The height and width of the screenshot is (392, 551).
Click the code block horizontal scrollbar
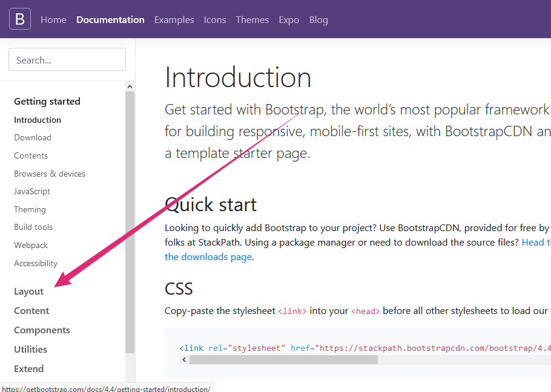[x=283, y=360]
